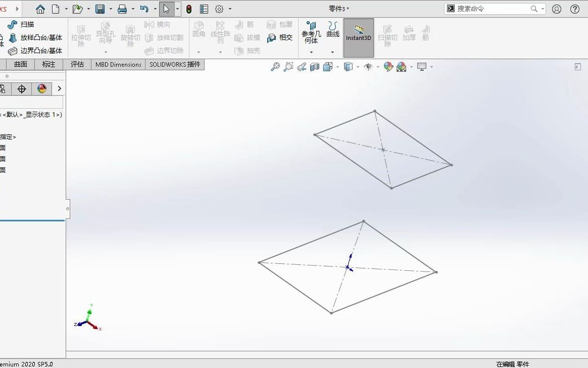
Task: Click the 相交 (Intersect) tool
Action: (x=284, y=37)
